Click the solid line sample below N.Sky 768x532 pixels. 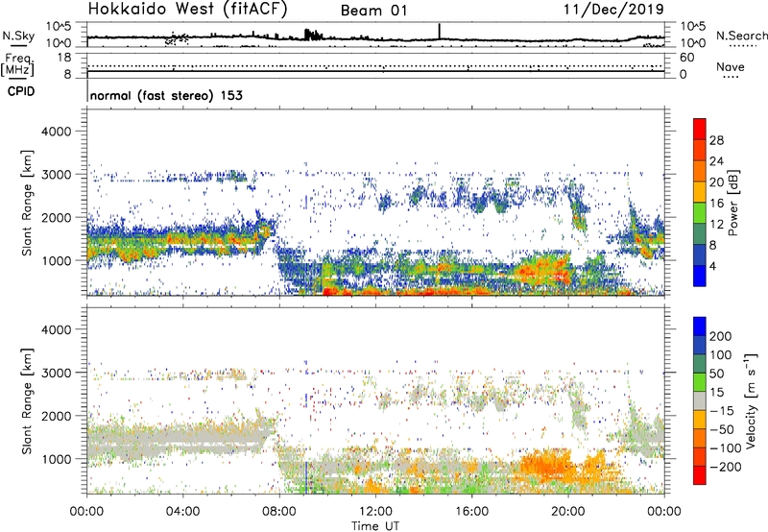pyautogui.click(x=18, y=45)
